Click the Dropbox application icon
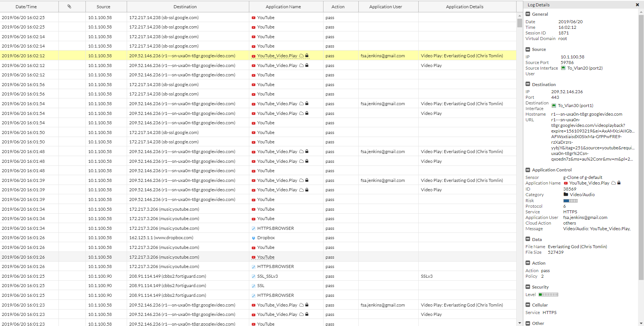Viewport: 644px width, 326px height. pyautogui.click(x=254, y=238)
